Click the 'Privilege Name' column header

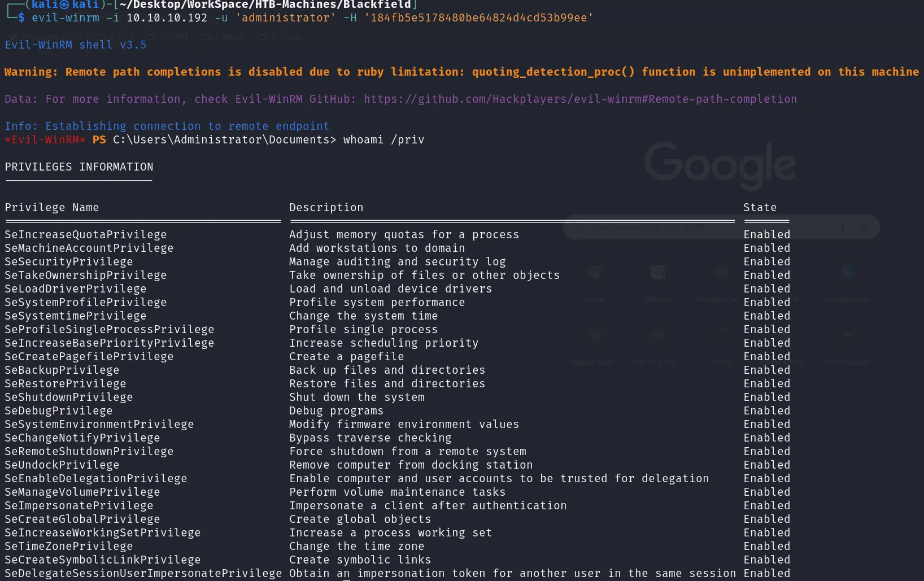coord(52,208)
